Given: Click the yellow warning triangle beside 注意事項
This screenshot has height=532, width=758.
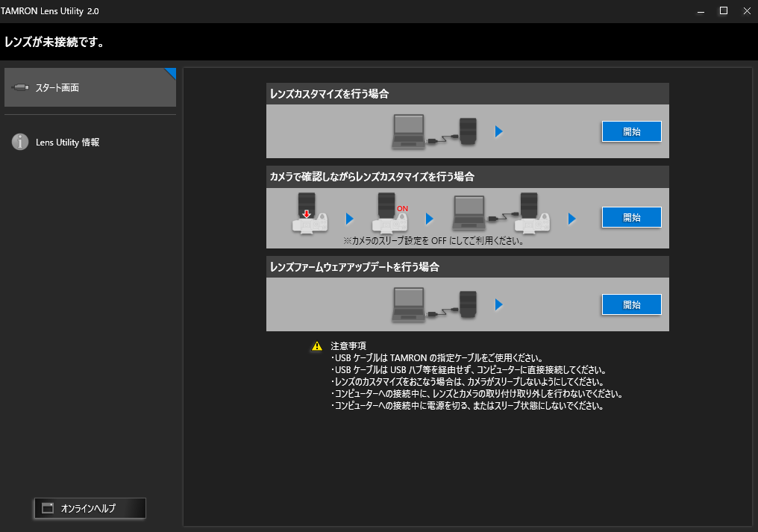Looking at the screenshot, I should 316,346.
